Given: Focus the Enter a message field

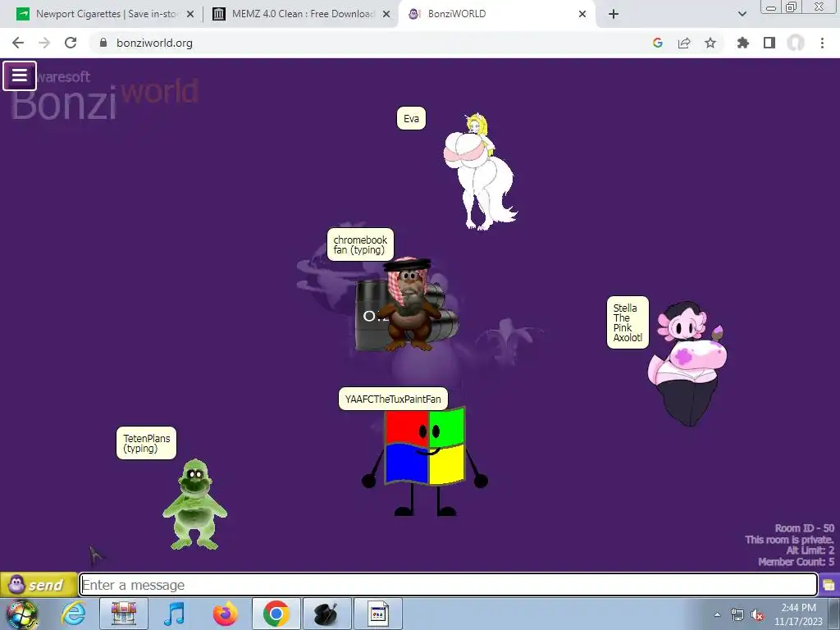Looking at the screenshot, I should click(x=448, y=584).
